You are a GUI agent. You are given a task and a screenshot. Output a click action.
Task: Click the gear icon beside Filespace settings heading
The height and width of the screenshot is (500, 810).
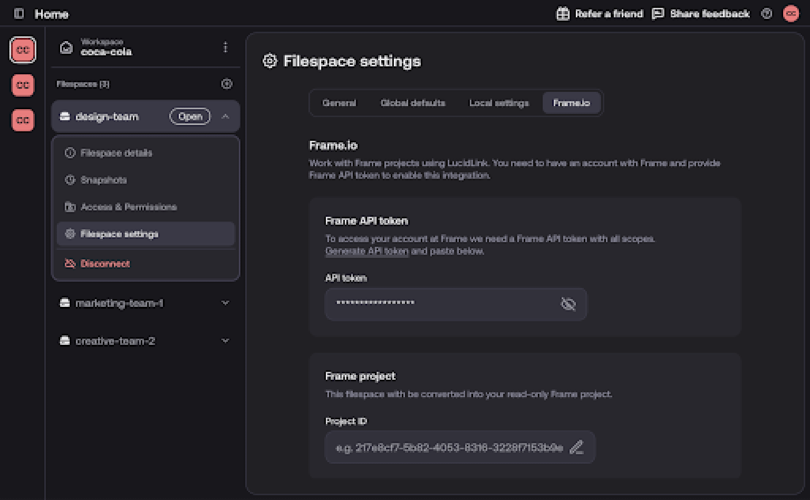click(270, 61)
